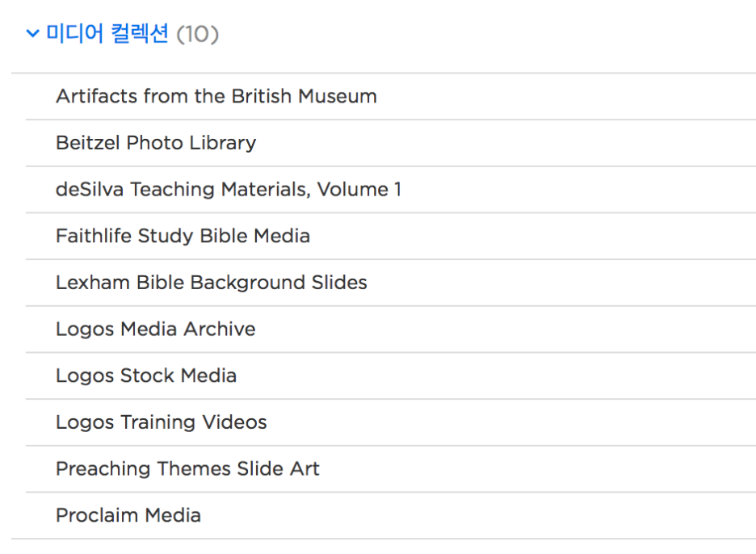Screen dimensions: 756x554
Task: Click the (10) item count
Action: click(197, 35)
